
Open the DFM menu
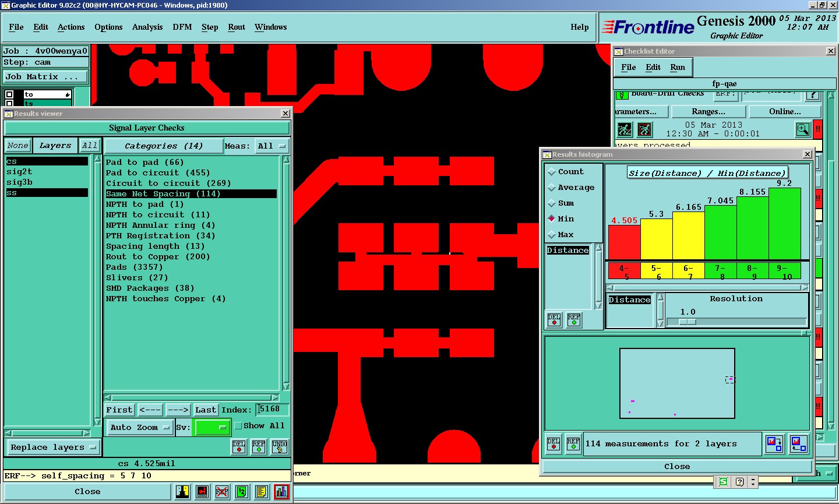(182, 27)
